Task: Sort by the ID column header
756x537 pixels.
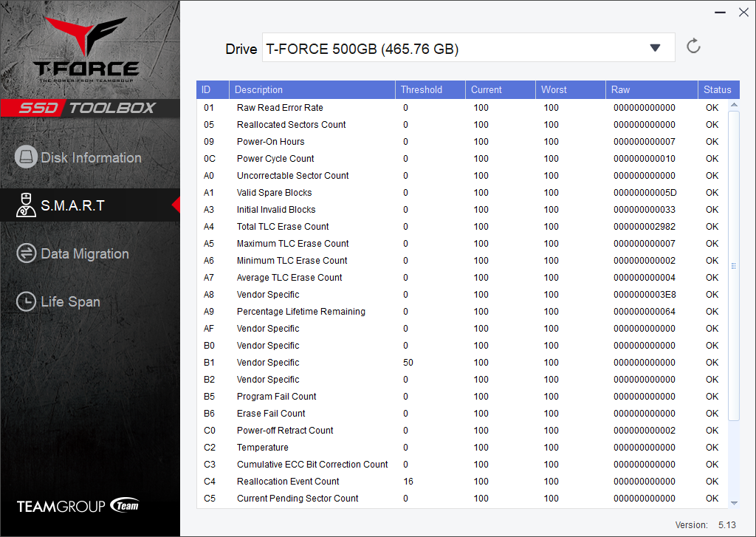Action: pos(213,89)
